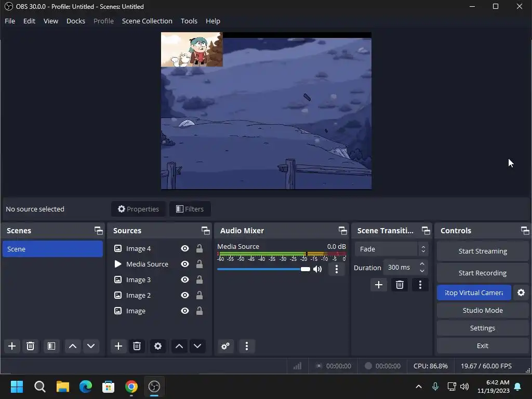Image resolution: width=532 pixels, height=399 pixels.
Task: Open the Docks menu
Action: pyautogui.click(x=76, y=21)
